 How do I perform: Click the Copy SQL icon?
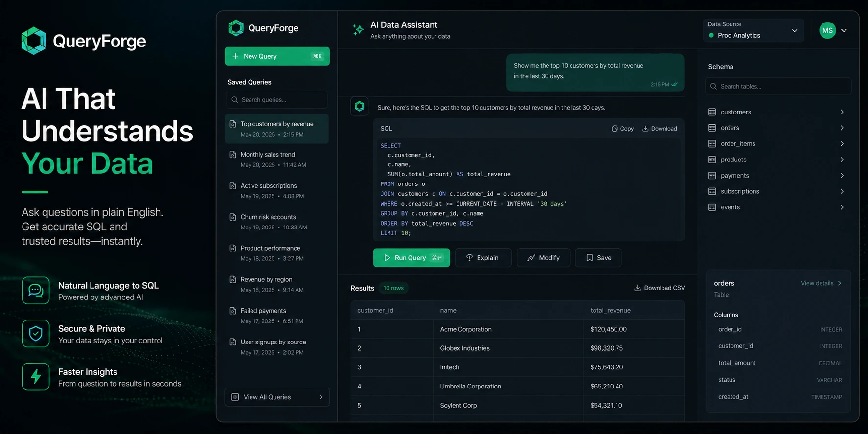pyautogui.click(x=614, y=129)
